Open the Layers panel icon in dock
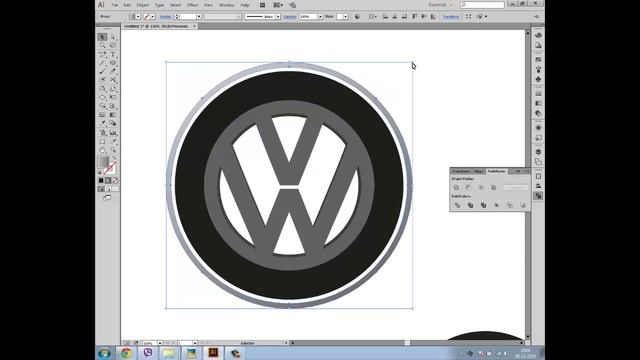The height and width of the screenshot is (360, 640). pyautogui.click(x=538, y=152)
